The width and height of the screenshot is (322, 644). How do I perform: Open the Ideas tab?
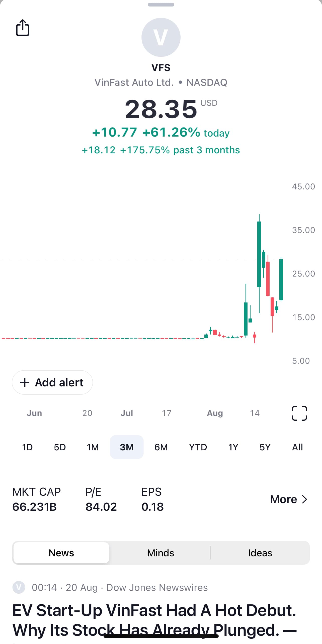click(x=260, y=553)
